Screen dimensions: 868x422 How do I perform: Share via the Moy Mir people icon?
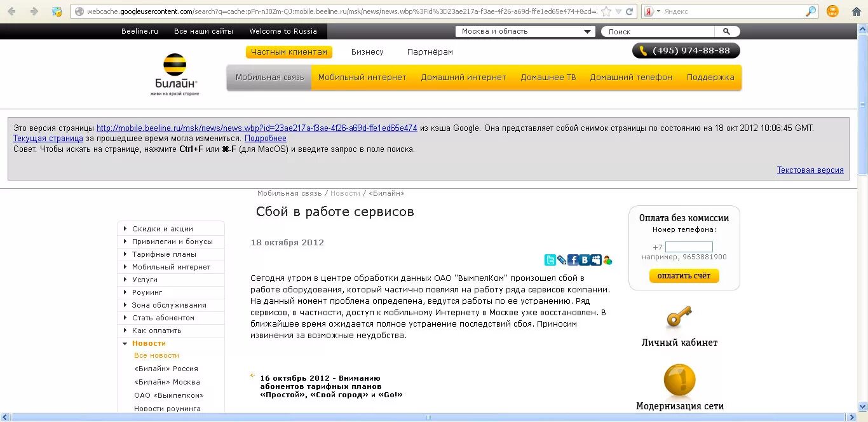coord(596,260)
